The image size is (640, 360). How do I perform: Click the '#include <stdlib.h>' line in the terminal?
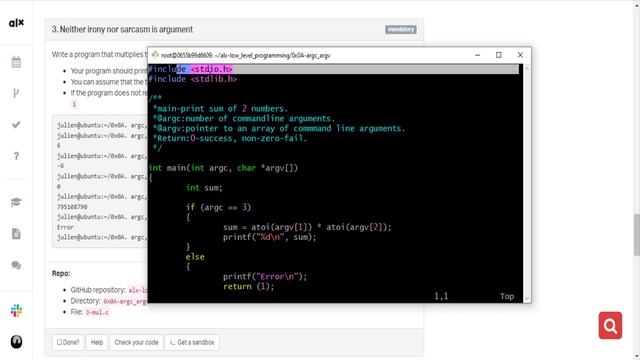[192, 79]
